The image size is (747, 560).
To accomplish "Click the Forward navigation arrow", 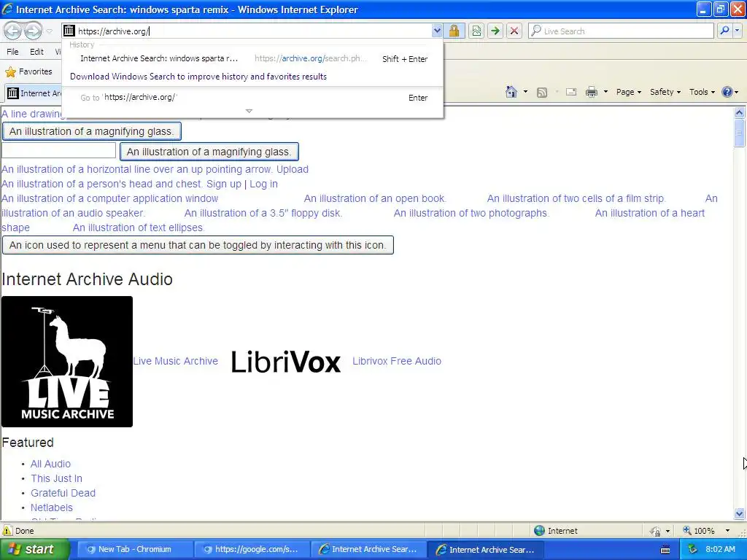I will [33, 31].
